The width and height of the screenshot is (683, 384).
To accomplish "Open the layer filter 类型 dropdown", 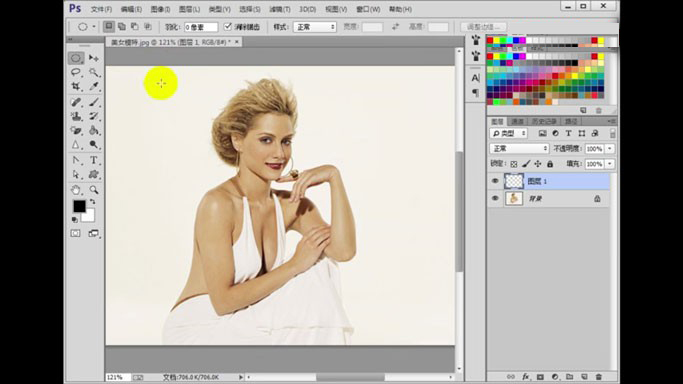I will tap(508, 134).
